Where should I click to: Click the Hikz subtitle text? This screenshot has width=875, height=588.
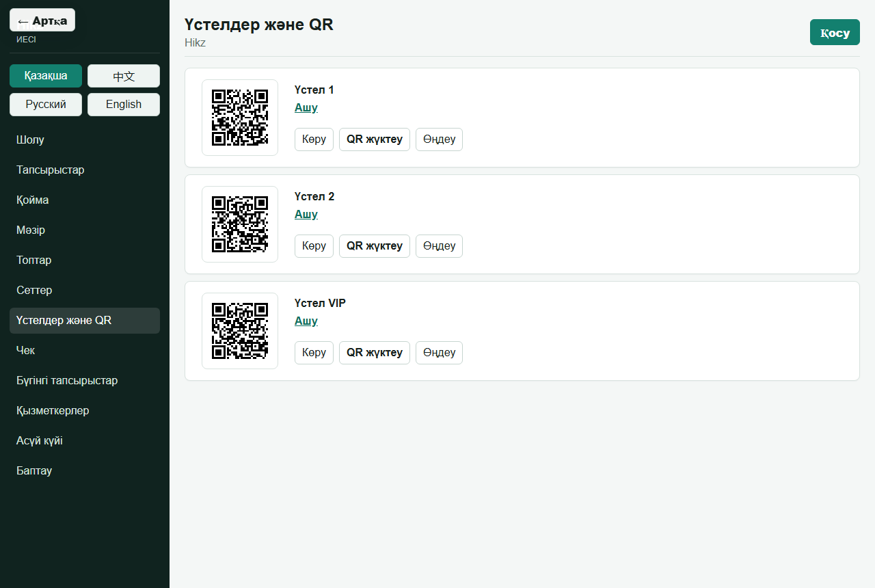[x=196, y=43]
